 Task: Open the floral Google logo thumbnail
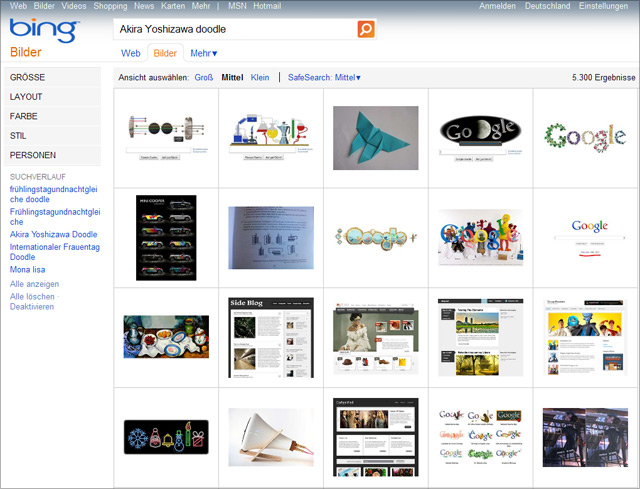coord(585,138)
